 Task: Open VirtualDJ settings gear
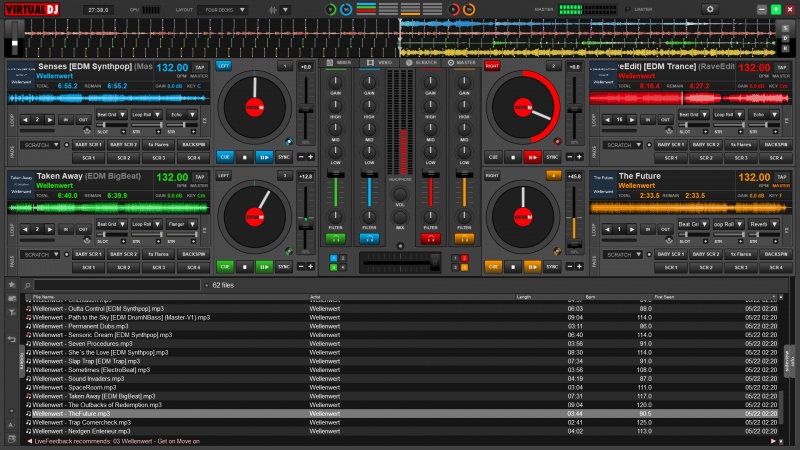(709, 9)
